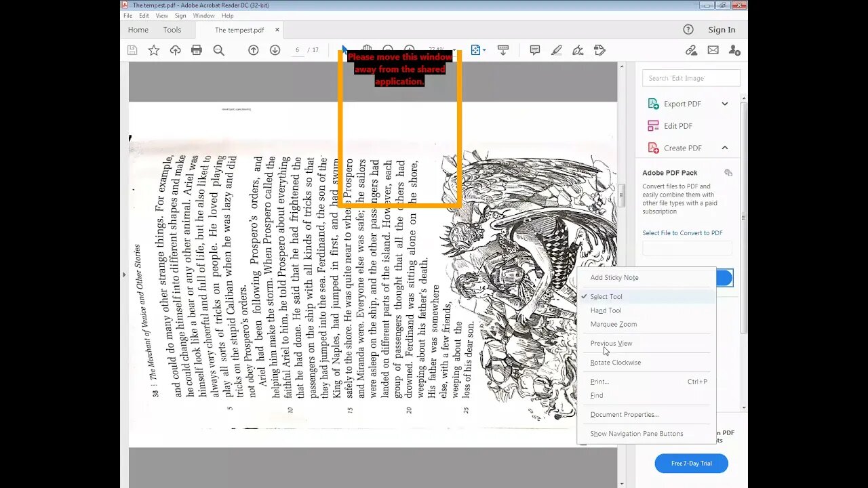Choose Show Navigation Pane Buttons

(x=646, y=434)
